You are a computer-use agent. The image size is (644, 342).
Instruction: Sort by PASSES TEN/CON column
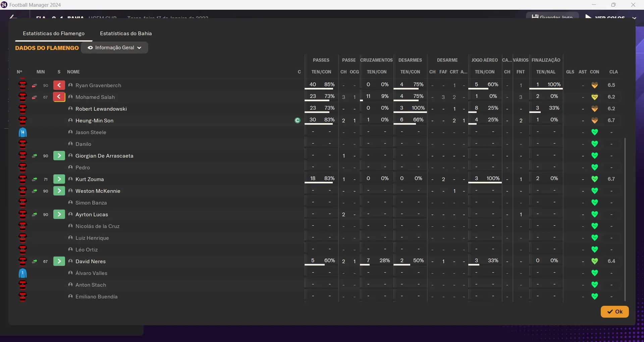[321, 72]
